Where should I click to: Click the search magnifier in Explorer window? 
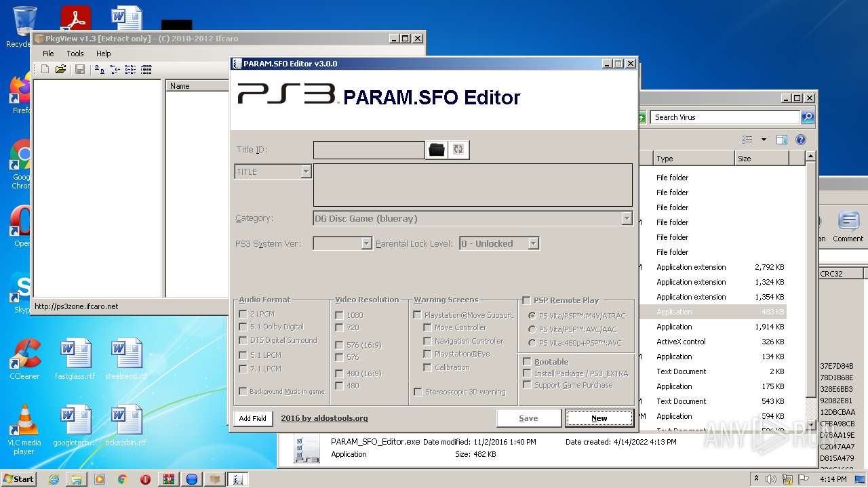[x=808, y=117]
